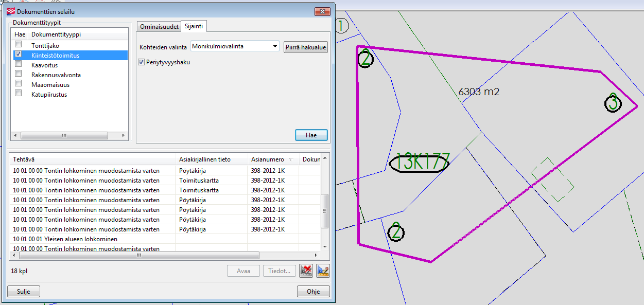Sort by the Tehtävä column header

pyautogui.click(x=93, y=159)
